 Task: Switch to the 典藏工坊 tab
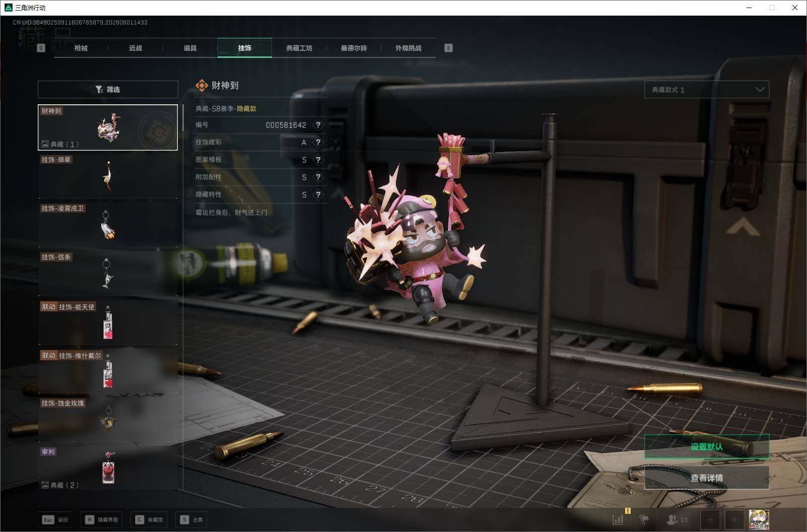point(299,48)
